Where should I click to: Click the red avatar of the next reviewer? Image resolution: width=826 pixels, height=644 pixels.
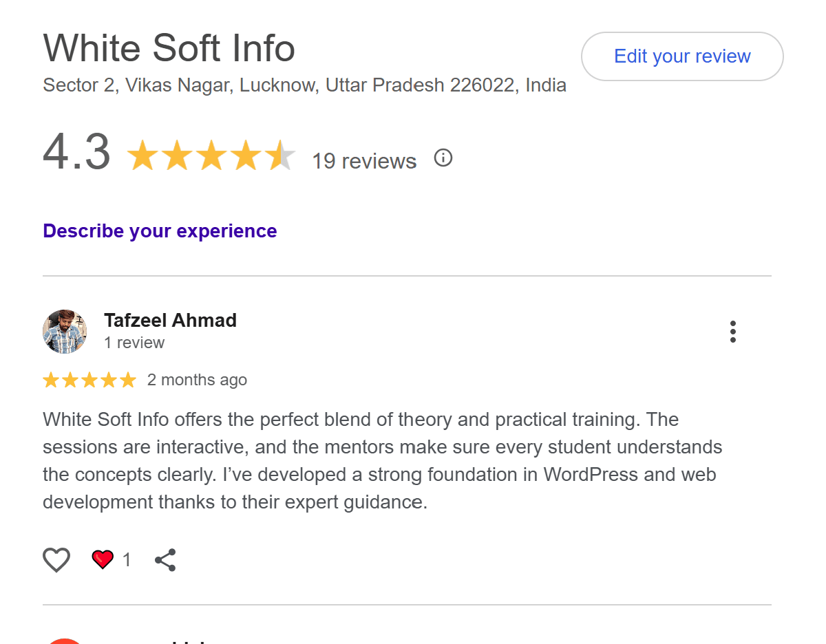click(x=65, y=640)
